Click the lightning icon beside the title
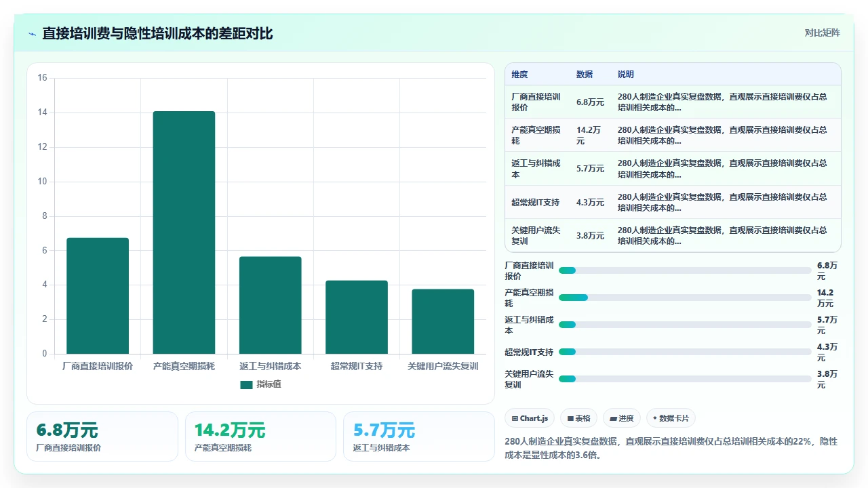868x488 pixels. 32,33
